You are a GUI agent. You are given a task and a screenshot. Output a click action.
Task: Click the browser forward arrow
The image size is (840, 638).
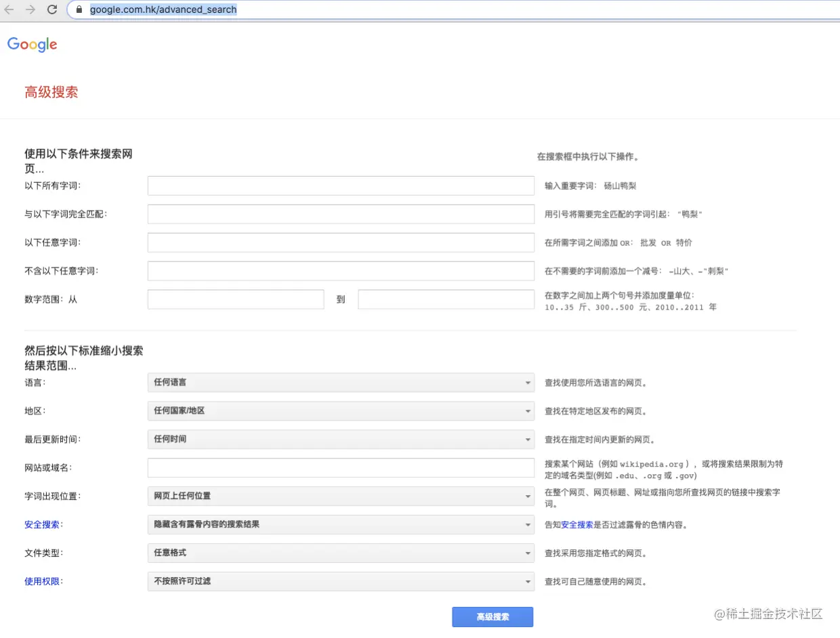30,9
